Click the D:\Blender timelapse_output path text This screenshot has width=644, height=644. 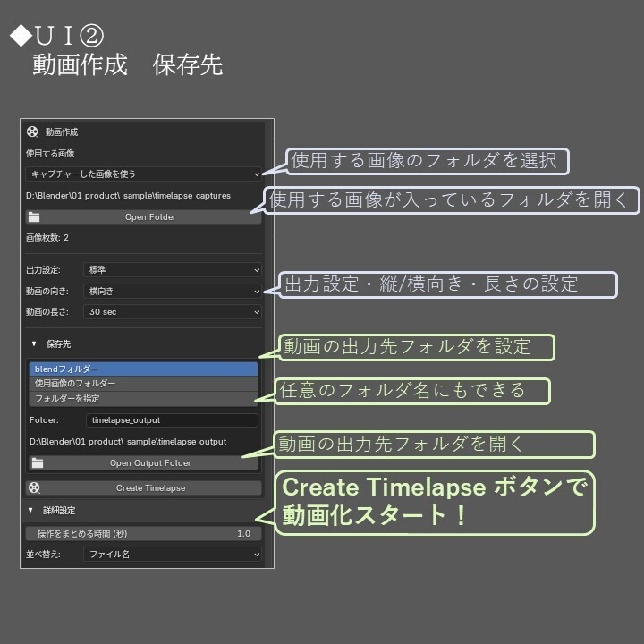tap(128, 442)
